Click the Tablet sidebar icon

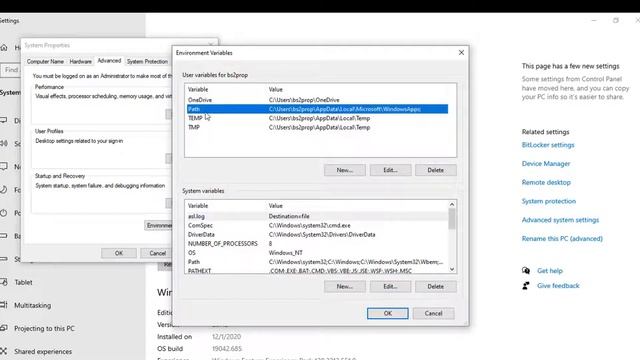[x=4, y=282]
